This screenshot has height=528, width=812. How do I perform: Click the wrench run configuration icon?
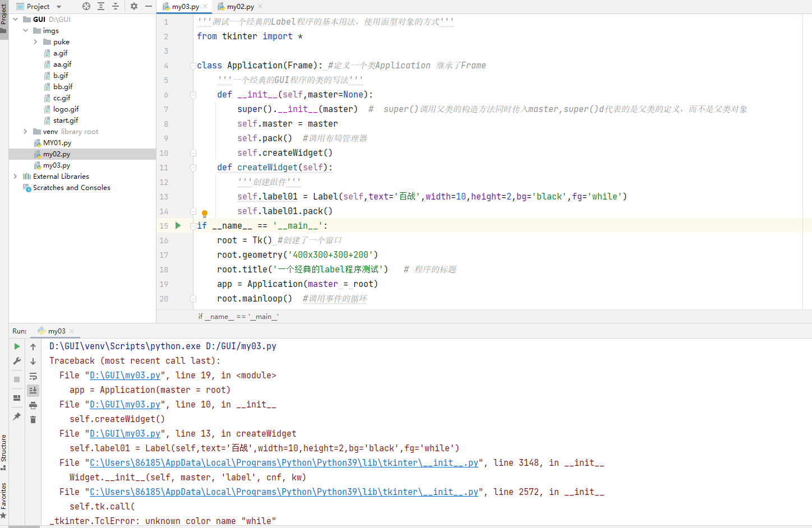coord(17,361)
